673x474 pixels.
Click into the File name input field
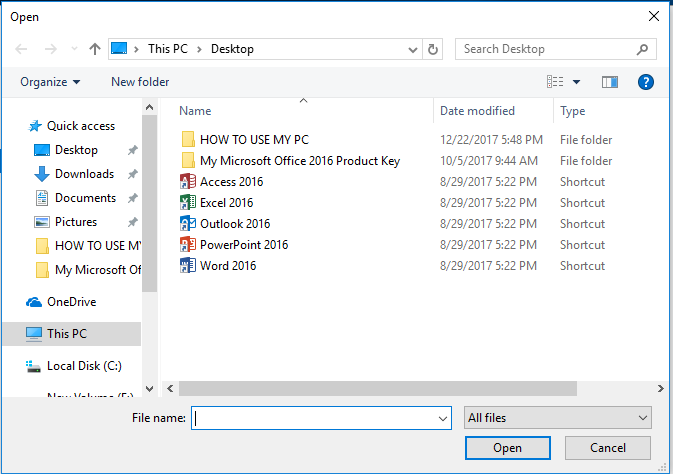click(321, 418)
